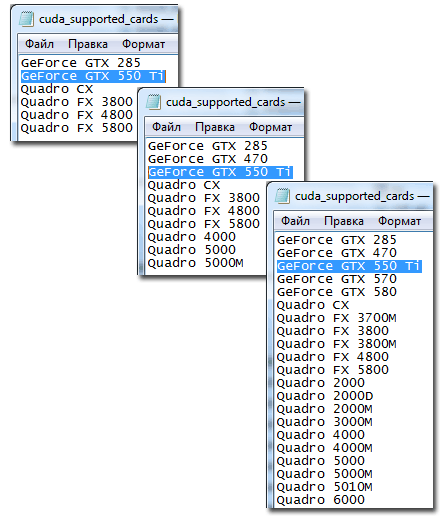Open Правка menu in the middle window
This screenshot has height=517, width=446.
215,127
